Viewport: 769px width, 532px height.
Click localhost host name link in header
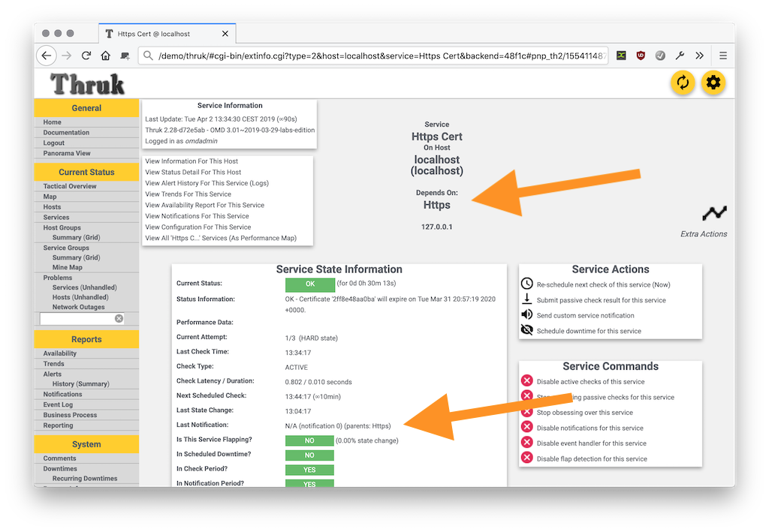pos(436,160)
